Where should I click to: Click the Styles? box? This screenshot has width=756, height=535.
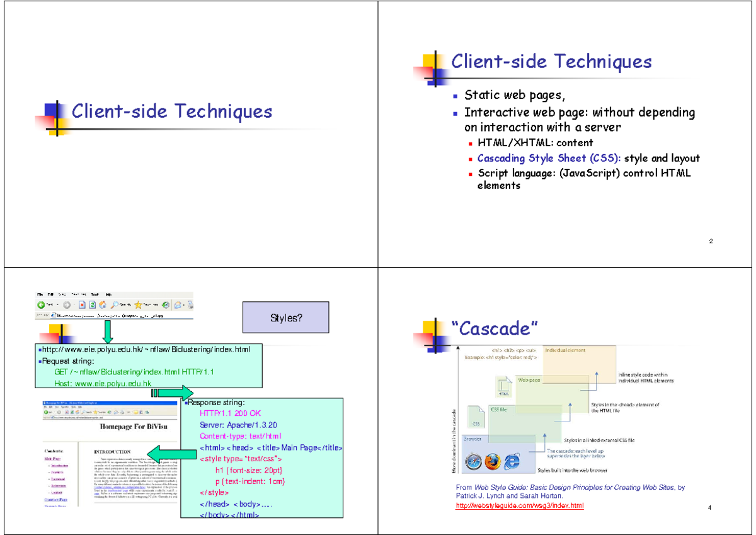(x=286, y=318)
